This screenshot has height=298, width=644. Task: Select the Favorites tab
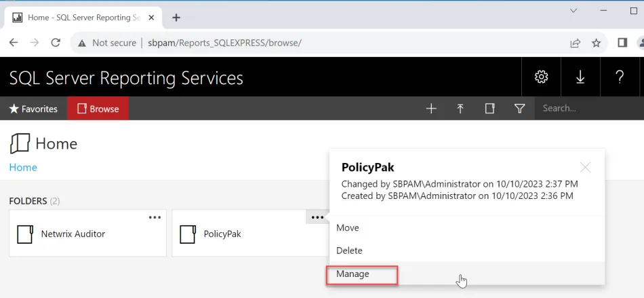click(x=33, y=109)
